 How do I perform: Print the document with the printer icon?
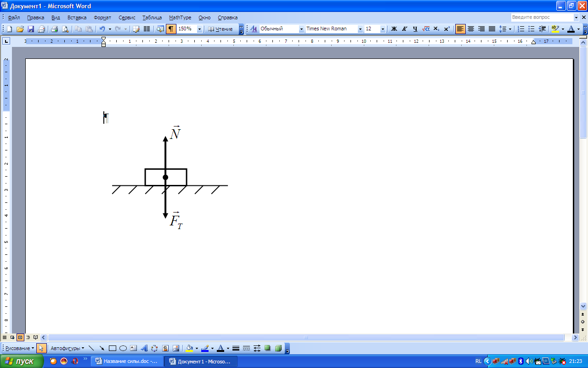[54, 29]
